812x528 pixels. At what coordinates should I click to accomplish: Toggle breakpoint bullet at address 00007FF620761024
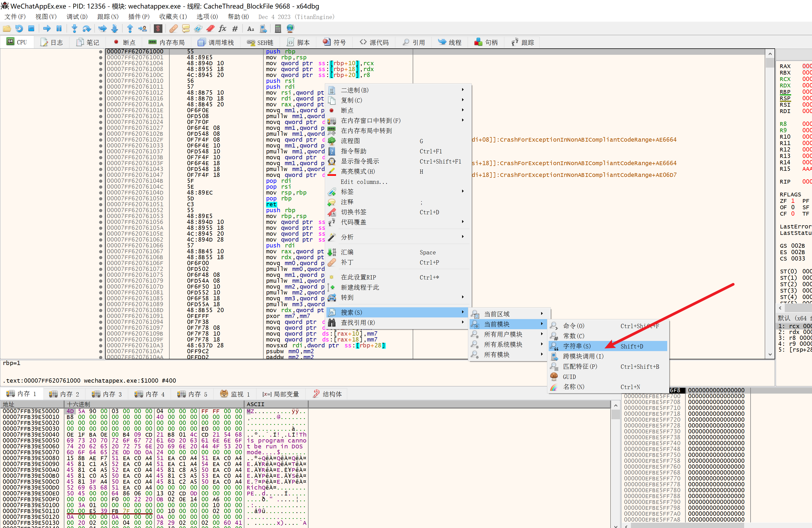(x=101, y=122)
